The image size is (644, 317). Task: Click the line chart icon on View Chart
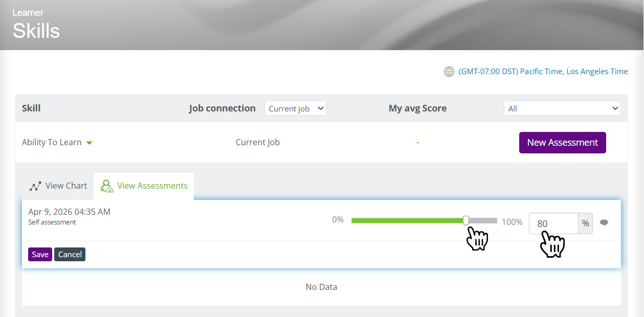[35, 186]
